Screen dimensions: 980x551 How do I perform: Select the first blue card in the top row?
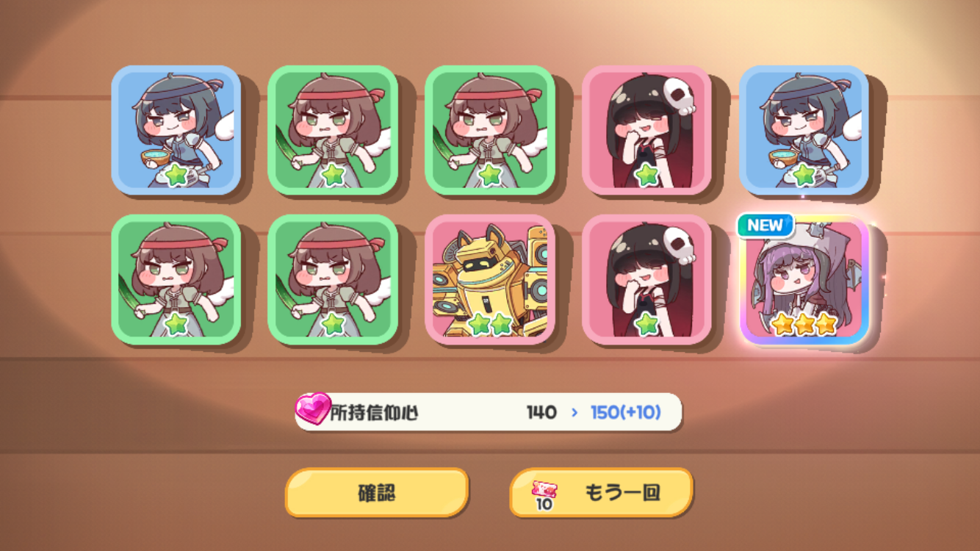tap(176, 130)
